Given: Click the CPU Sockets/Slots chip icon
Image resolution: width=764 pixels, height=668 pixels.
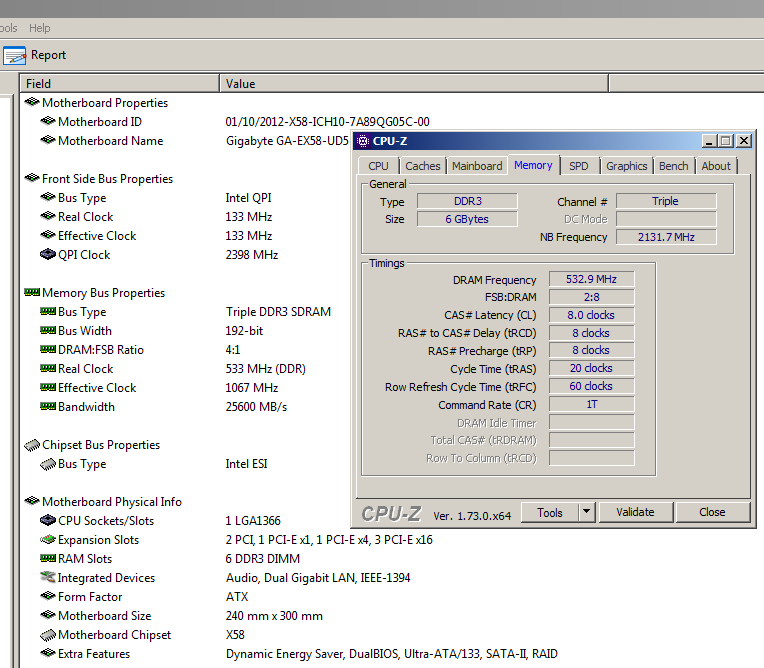Looking at the screenshot, I should [x=48, y=520].
